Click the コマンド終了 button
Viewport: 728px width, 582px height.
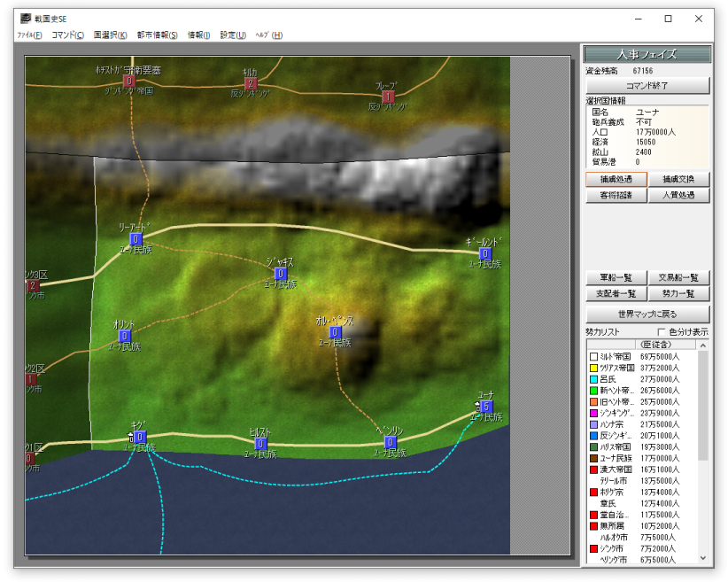(x=647, y=85)
